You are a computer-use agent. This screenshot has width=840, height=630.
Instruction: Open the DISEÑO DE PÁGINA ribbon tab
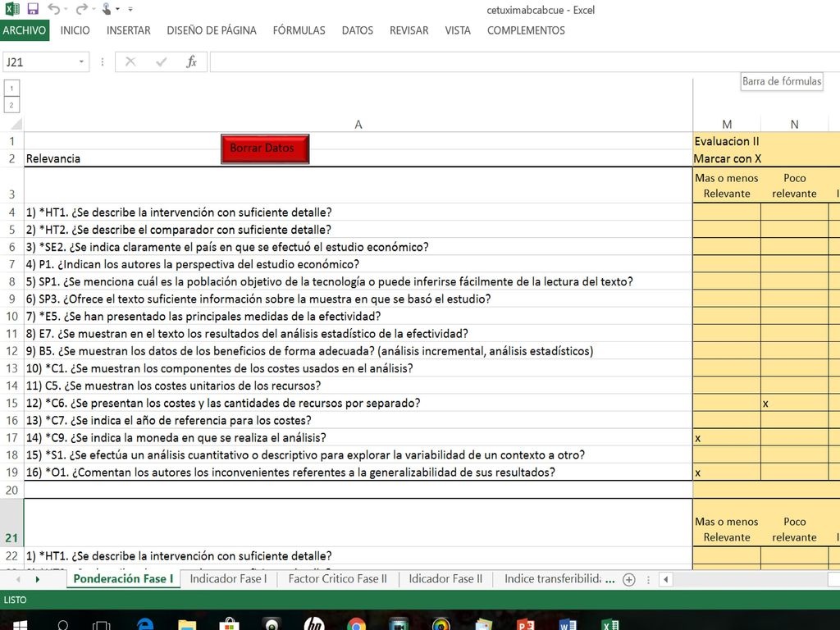pyautogui.click(x=212, y=30)
